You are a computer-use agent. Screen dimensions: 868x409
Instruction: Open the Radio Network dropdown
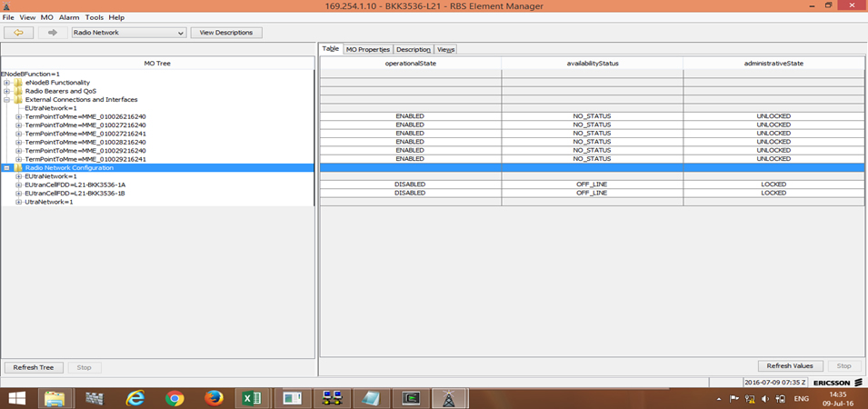pyautogui.click(x=128, y=33)
